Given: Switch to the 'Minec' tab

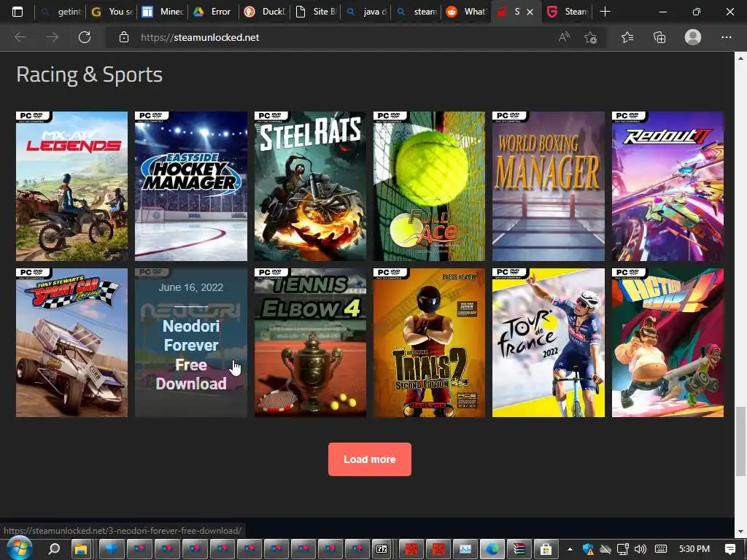Looking at the screenshot, I should click(x=163, y=12).
